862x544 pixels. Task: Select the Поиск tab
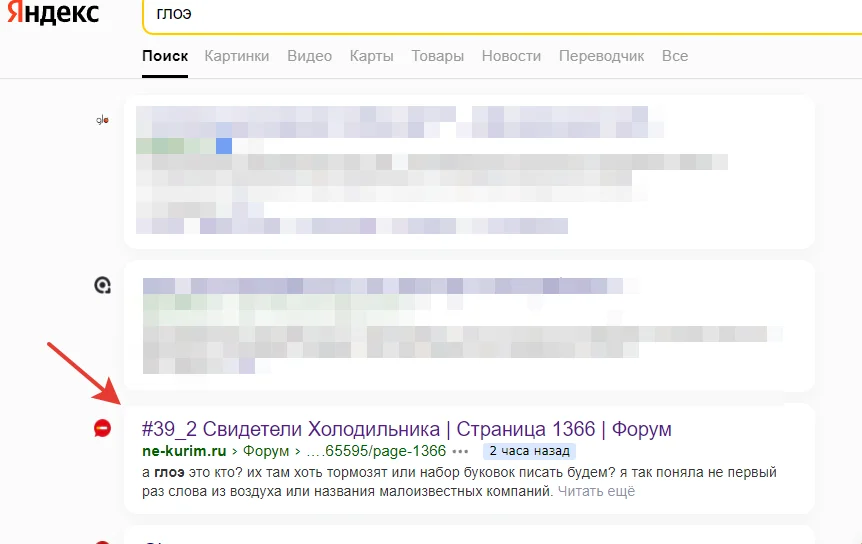click(x=165, y=56)
